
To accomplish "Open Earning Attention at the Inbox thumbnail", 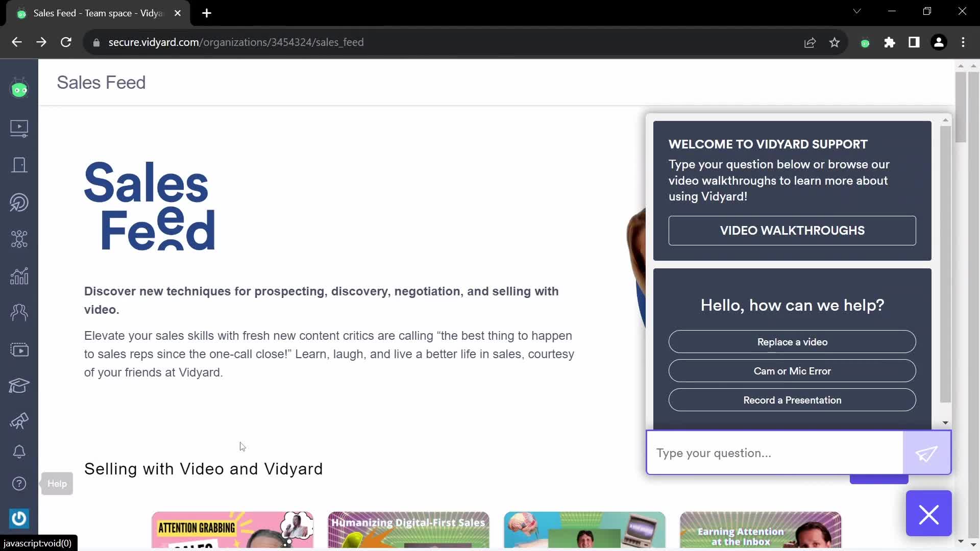I will [x=761, y=530].
